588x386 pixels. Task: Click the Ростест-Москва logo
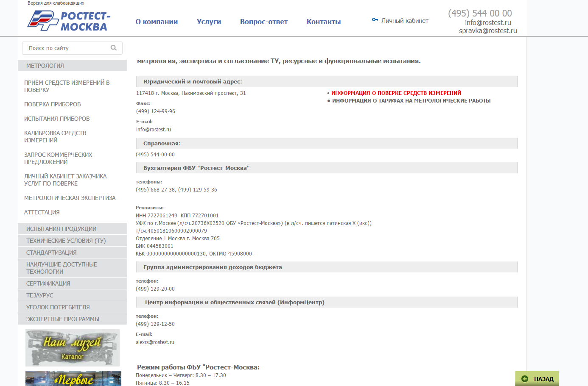[68, 21]
